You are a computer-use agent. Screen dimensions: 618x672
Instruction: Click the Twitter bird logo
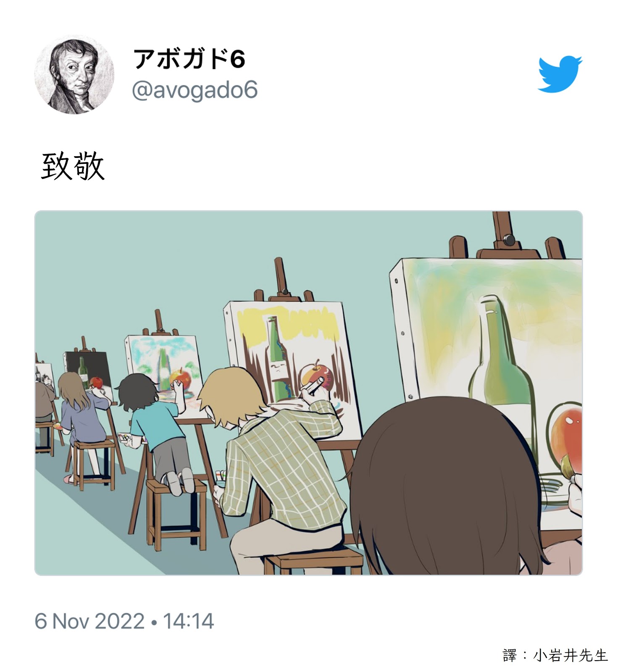point(560,74)
